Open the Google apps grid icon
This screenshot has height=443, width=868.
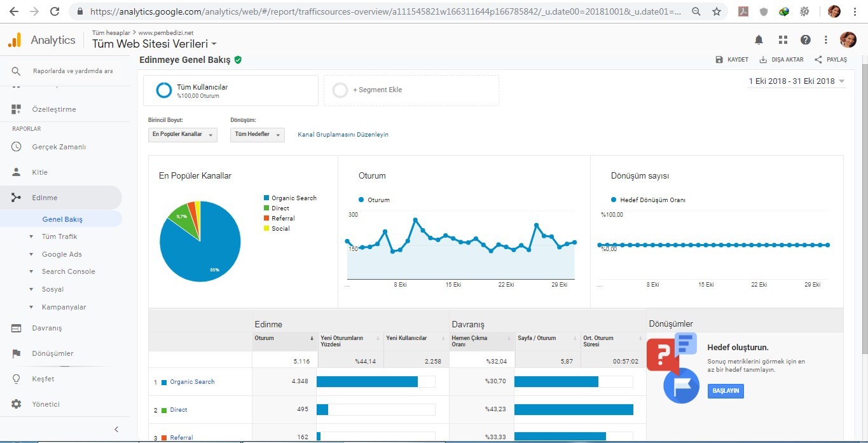[x=783, y=40]
